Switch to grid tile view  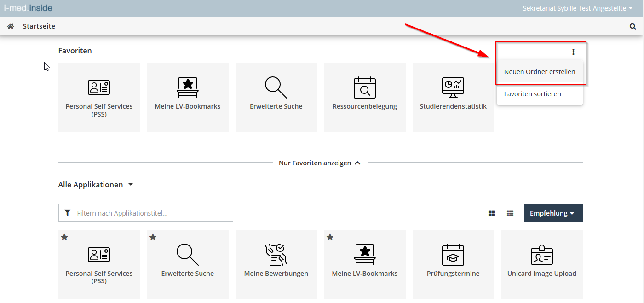pos(492,213)
